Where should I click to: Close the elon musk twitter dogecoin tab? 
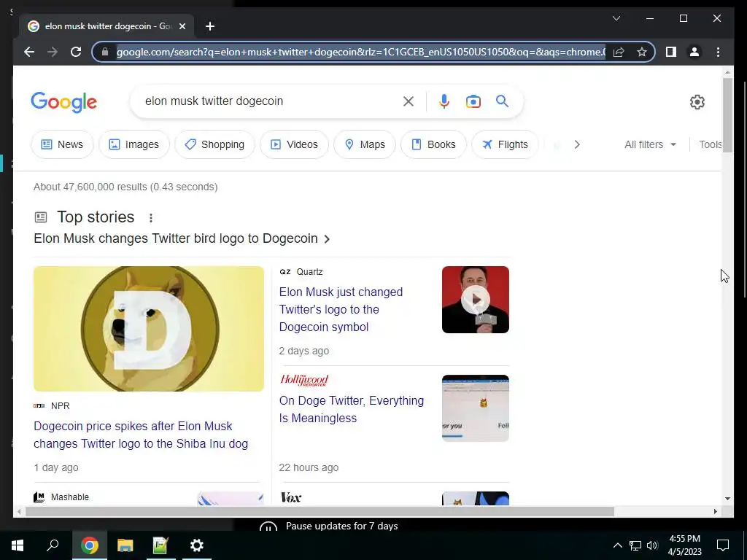182,26
